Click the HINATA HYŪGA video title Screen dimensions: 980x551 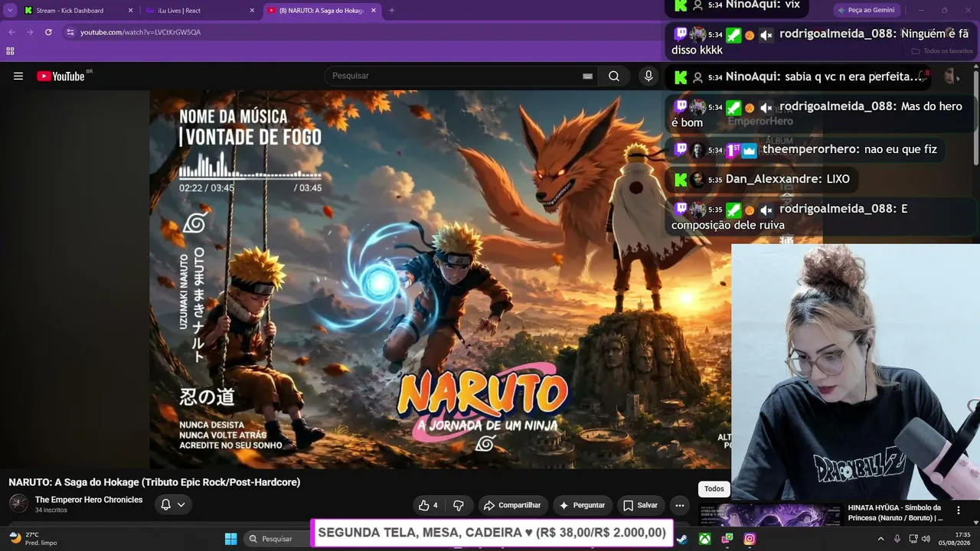[895, 513]
